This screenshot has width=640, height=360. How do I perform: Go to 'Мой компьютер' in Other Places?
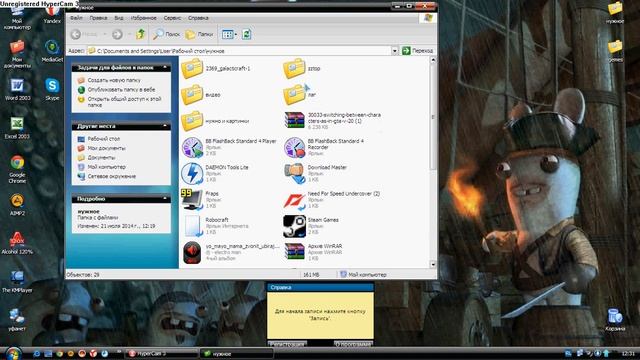(107, 167)
